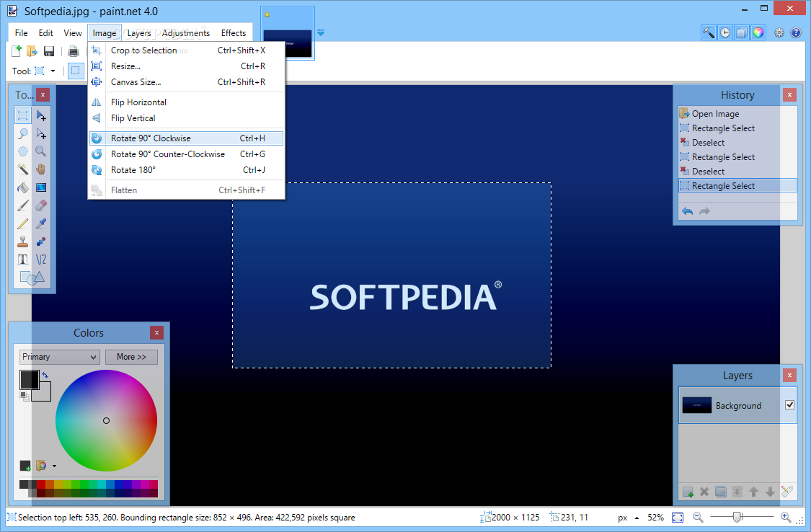Toggle the Layers window button
This screenshot has height=532, width=811.
tap(742, 32)
